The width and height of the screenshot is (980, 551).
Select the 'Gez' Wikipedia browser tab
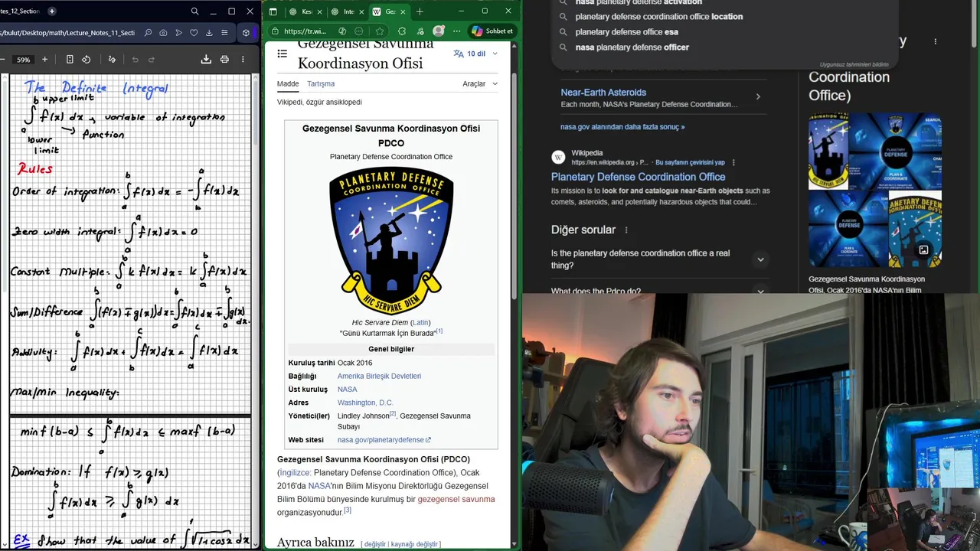coord(389,11)
